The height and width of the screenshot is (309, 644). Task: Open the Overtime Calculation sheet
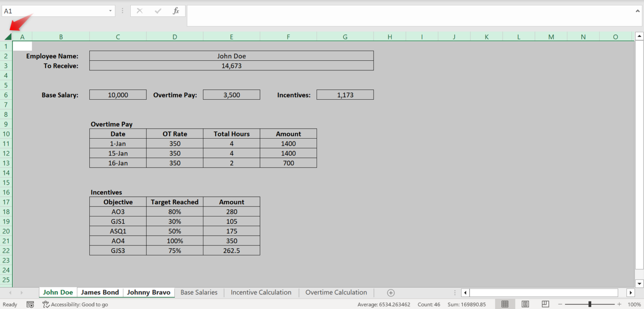pos(336,292)
